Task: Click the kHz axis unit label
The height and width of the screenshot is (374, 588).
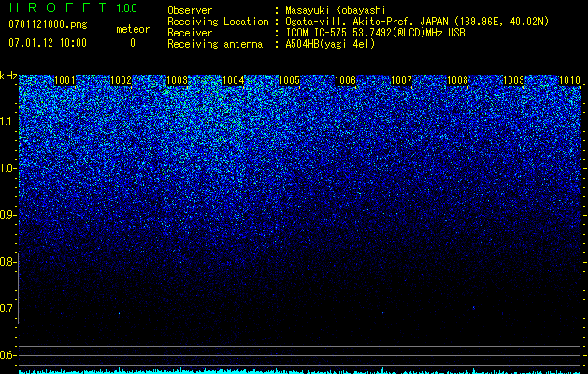Action: [8, 76]
